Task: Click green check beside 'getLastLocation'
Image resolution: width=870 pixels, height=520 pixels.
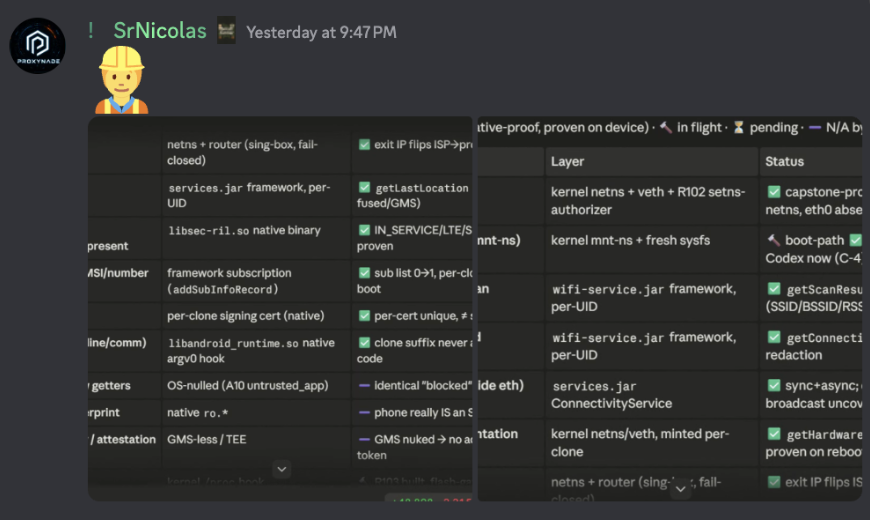Action: 364,188
